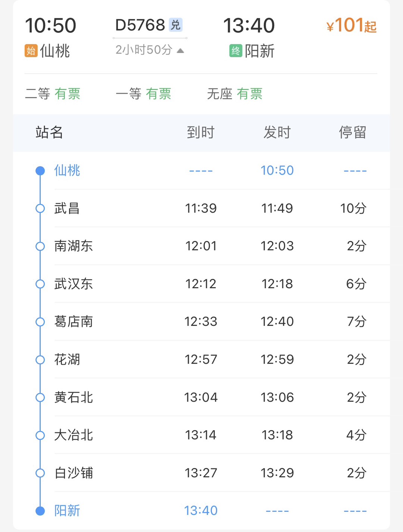Select 无座 有票 seat option
Screen dimensions: 403x532
234,94
